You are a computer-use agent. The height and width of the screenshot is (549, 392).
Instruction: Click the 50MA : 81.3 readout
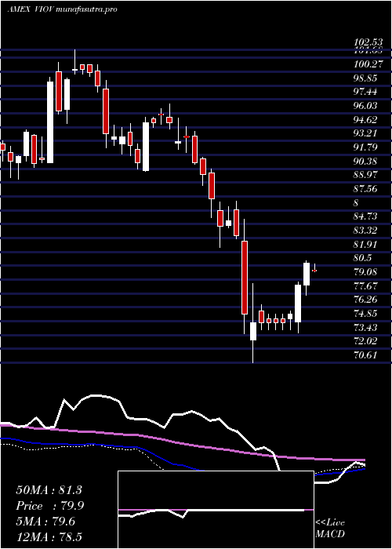point(49,490)
